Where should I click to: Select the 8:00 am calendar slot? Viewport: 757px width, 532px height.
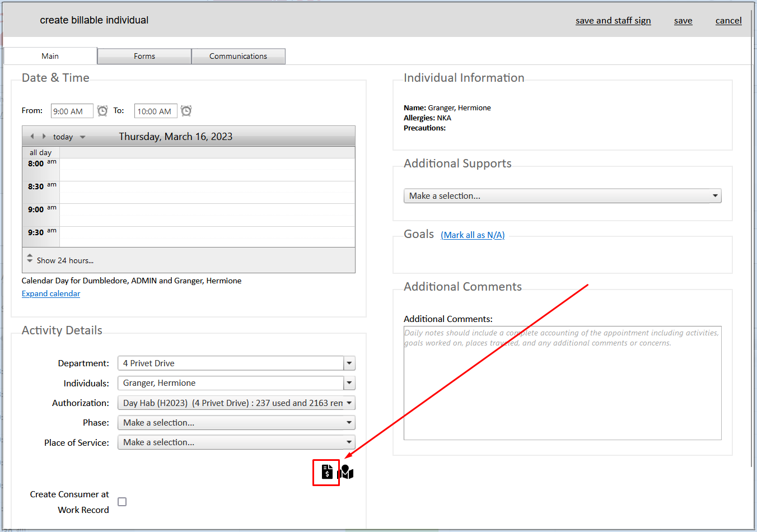pyautogui.click(x=207, y=169)
